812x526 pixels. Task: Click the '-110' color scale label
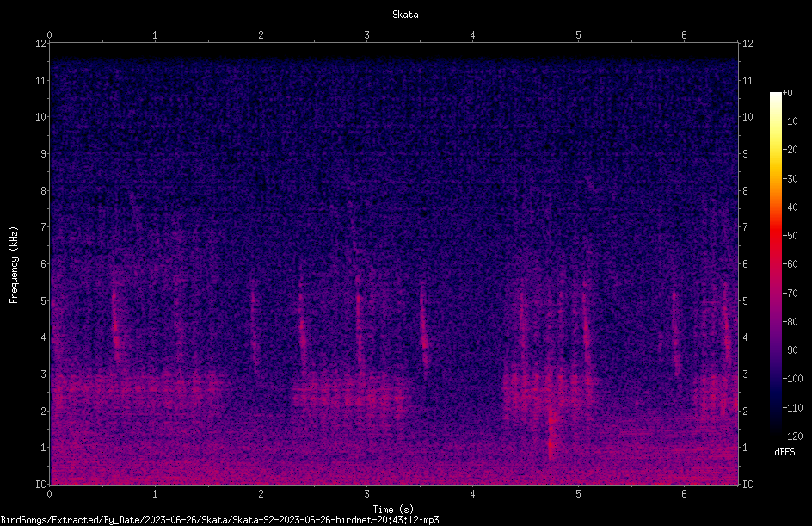792,408
